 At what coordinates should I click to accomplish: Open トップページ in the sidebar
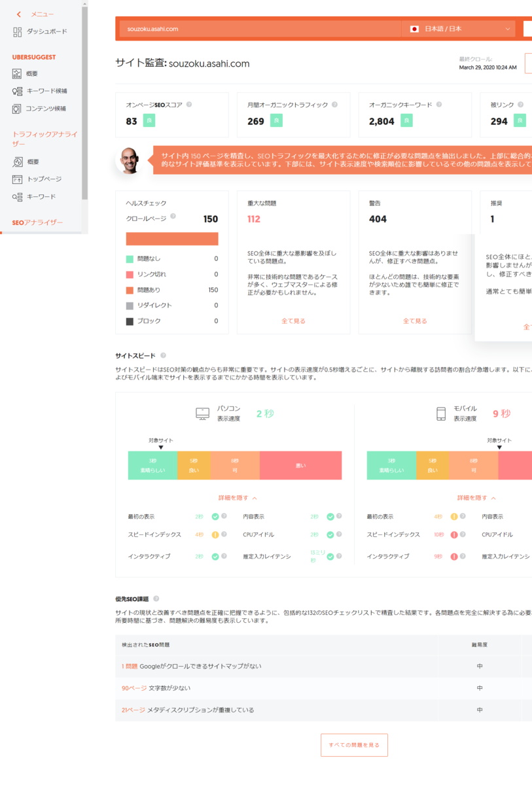pyautogui.click(x=37, y=179)
